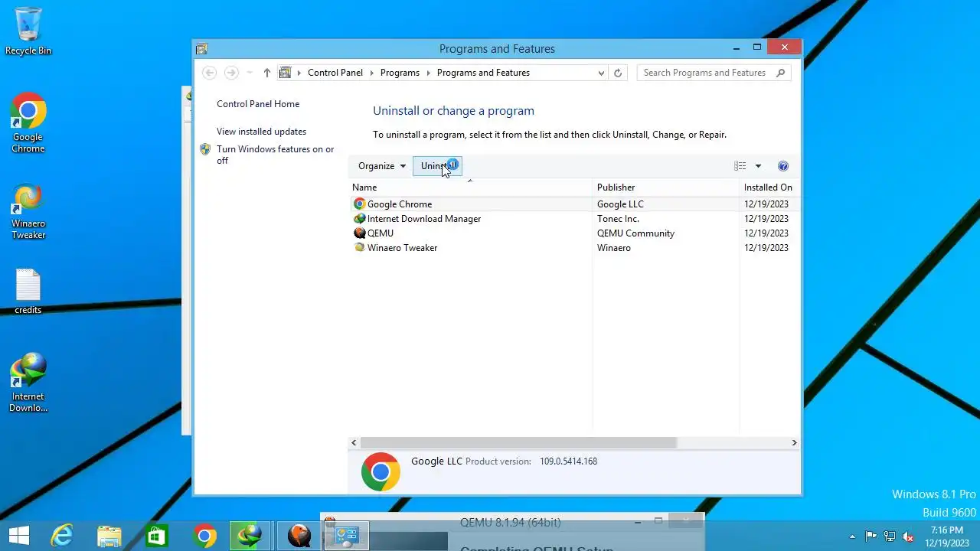Image resolution: width=980 pixels, height=551 pixels.
Task: Click the Control Panel icon in address bar
Action: [286, 73]
